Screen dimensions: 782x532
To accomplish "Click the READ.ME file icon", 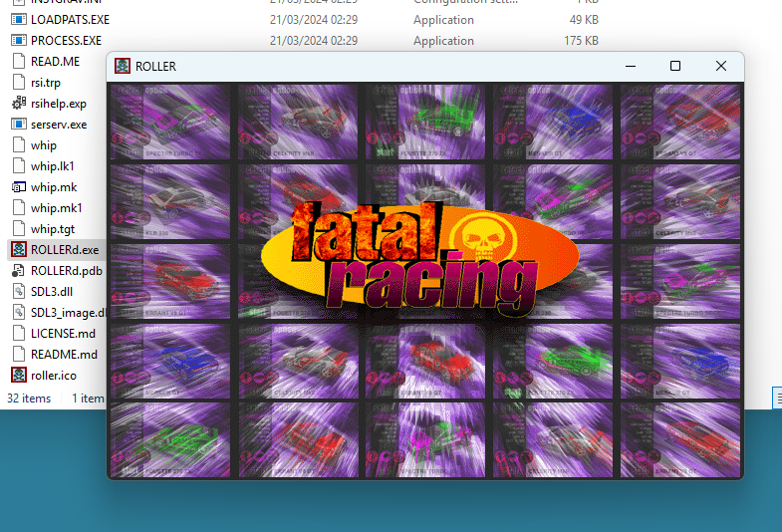I will point(19,62).
